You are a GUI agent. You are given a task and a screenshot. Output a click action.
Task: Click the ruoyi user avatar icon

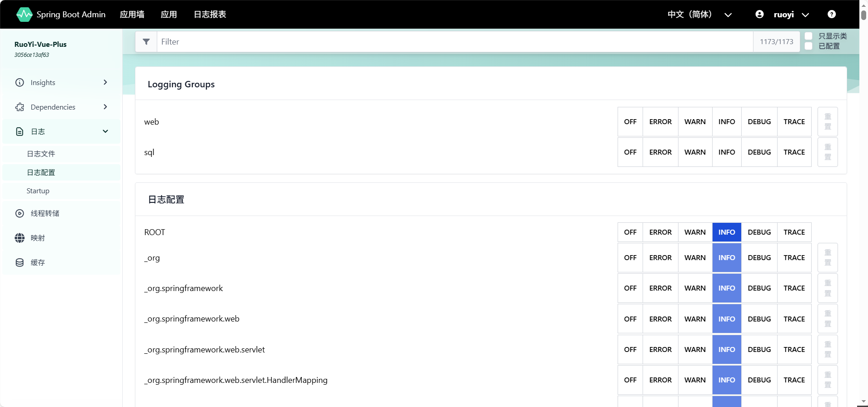point(759,15)
